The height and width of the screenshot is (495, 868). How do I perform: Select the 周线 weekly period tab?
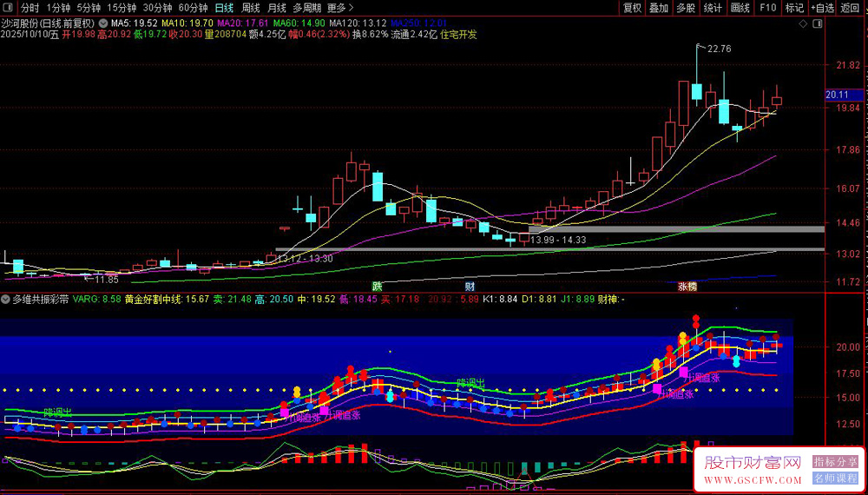tap(251, 8)
